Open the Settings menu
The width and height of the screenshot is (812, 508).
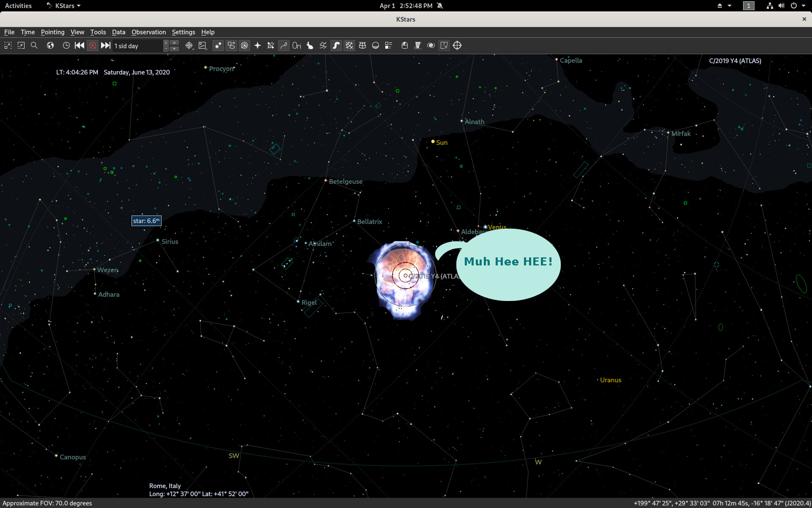(183, 32)
